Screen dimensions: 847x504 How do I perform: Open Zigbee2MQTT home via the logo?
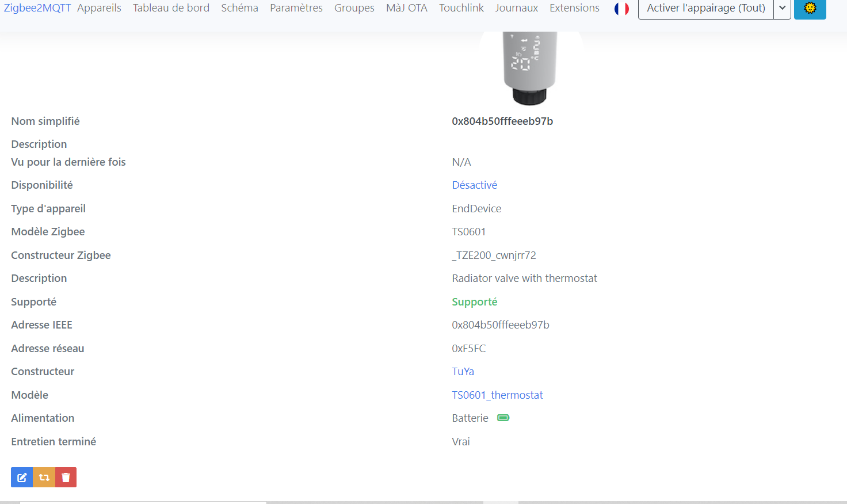point(37,8)
